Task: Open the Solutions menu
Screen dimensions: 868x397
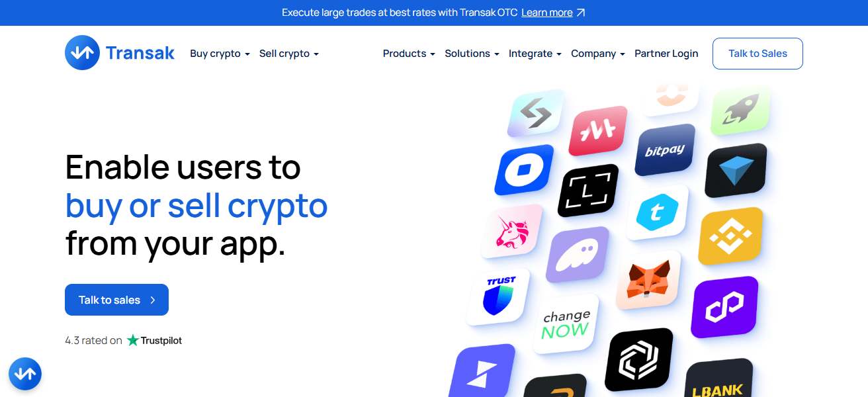Action: pos(472,54)
